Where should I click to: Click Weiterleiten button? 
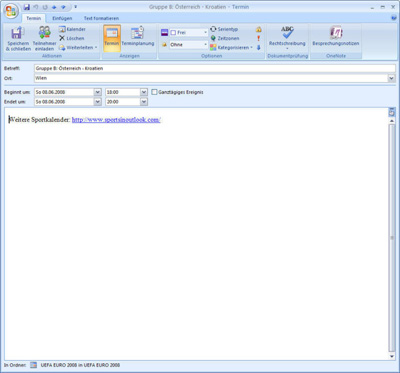76,47
